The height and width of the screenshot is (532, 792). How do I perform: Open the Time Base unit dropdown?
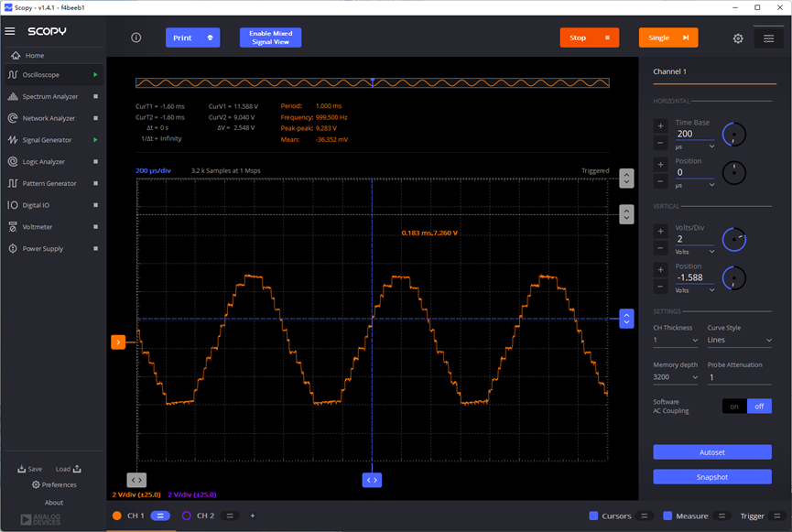pyautogui.click(x=695, y=147)
